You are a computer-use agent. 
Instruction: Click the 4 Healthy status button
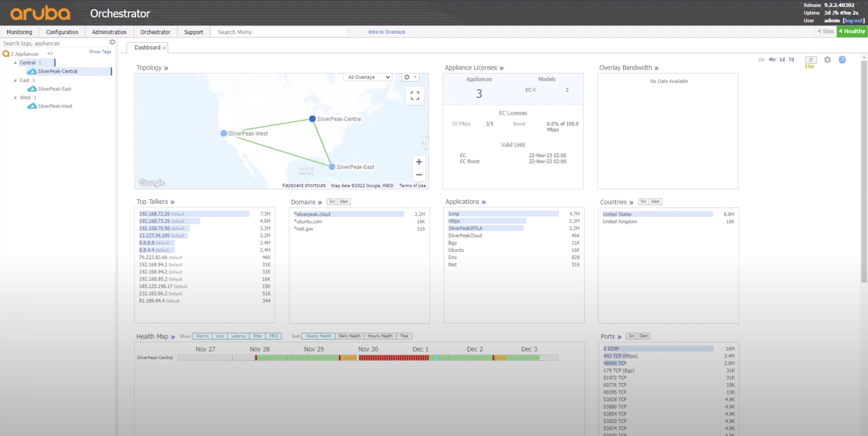pos(852,31)
